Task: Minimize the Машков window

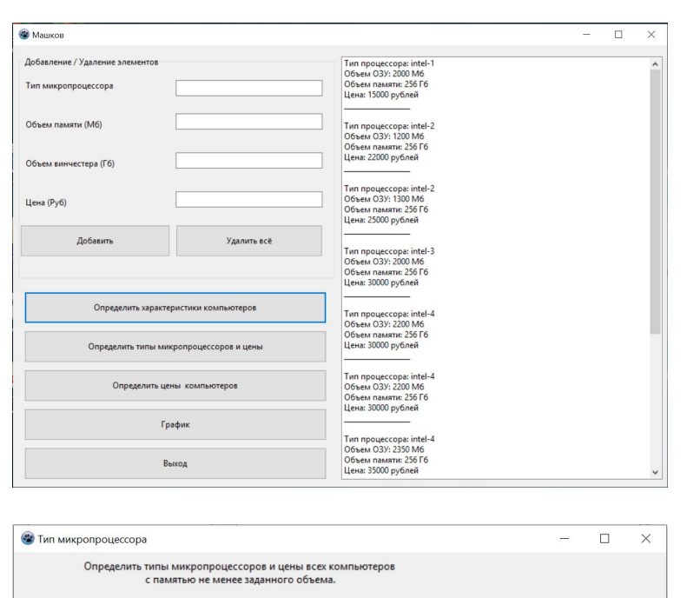Action: click(586, 35)
